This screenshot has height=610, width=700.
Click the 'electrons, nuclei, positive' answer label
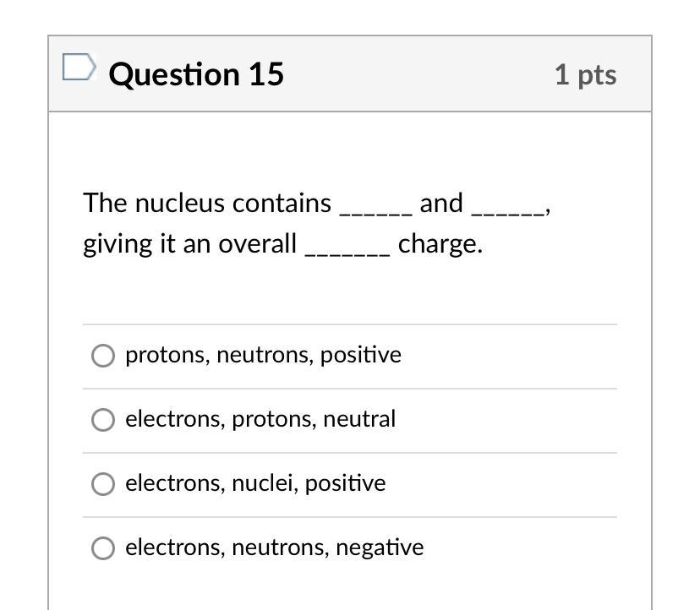pos(255,483)
